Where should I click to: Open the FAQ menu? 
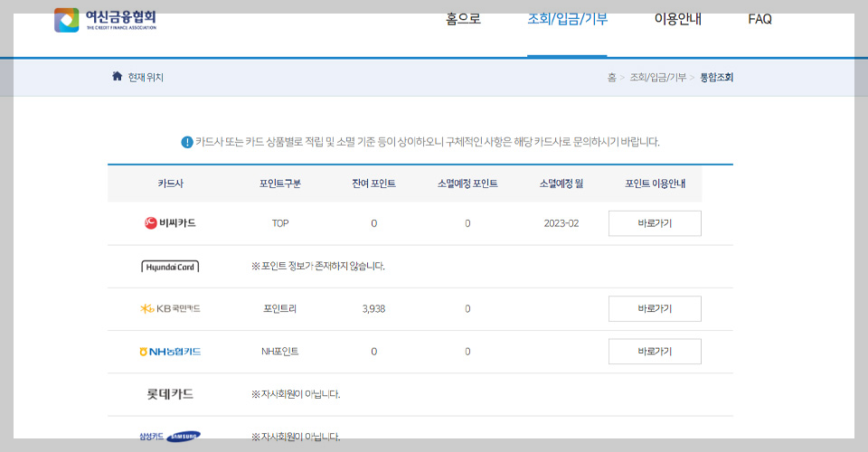759,19
